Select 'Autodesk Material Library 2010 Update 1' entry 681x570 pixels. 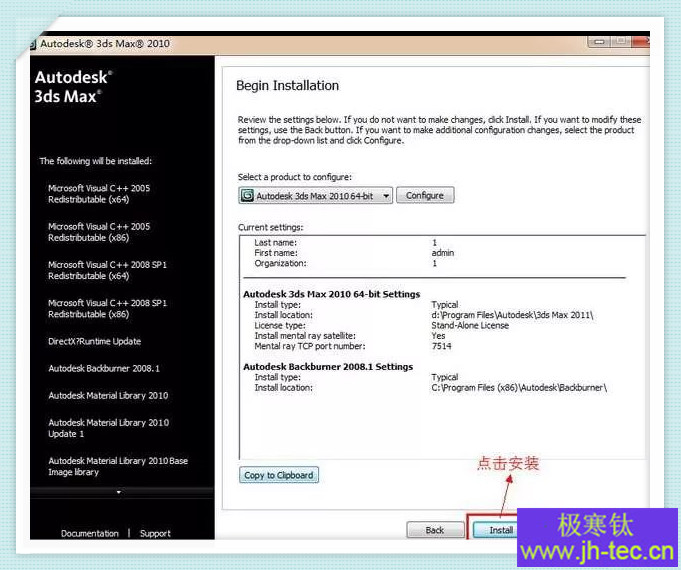click(109, 428)
